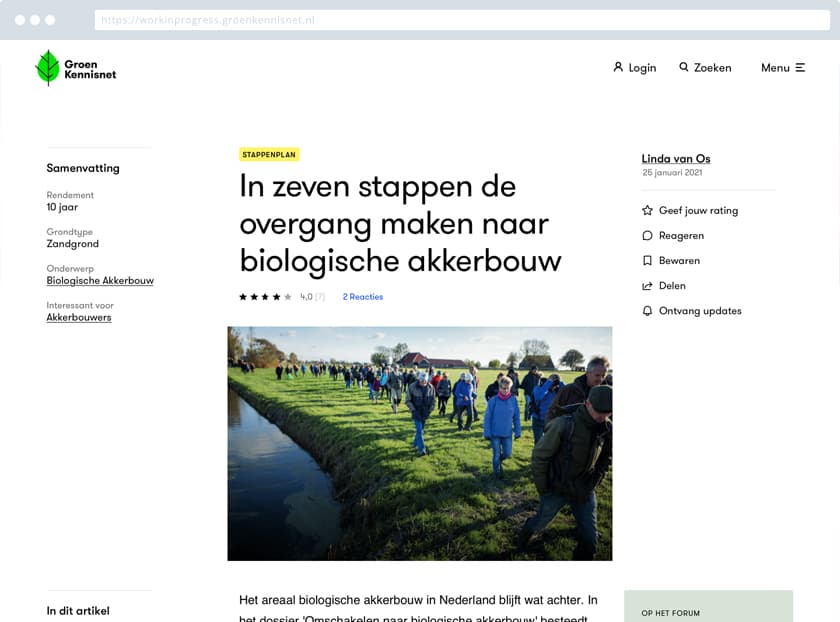Screen dimensions: 840x622
Task: Click the browser address bar URL
Action: click(462, 20)
